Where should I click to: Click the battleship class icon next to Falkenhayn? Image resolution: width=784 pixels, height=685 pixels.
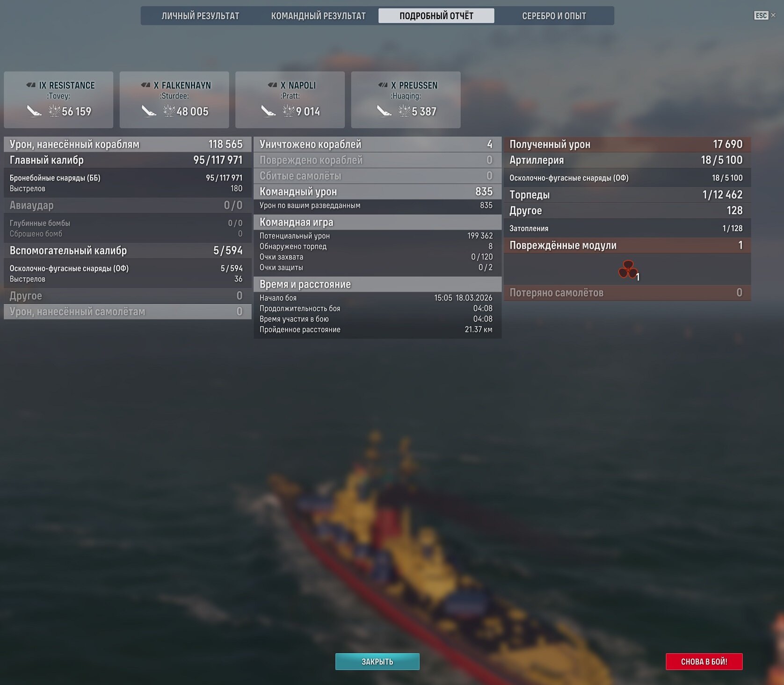click(145, 85)
